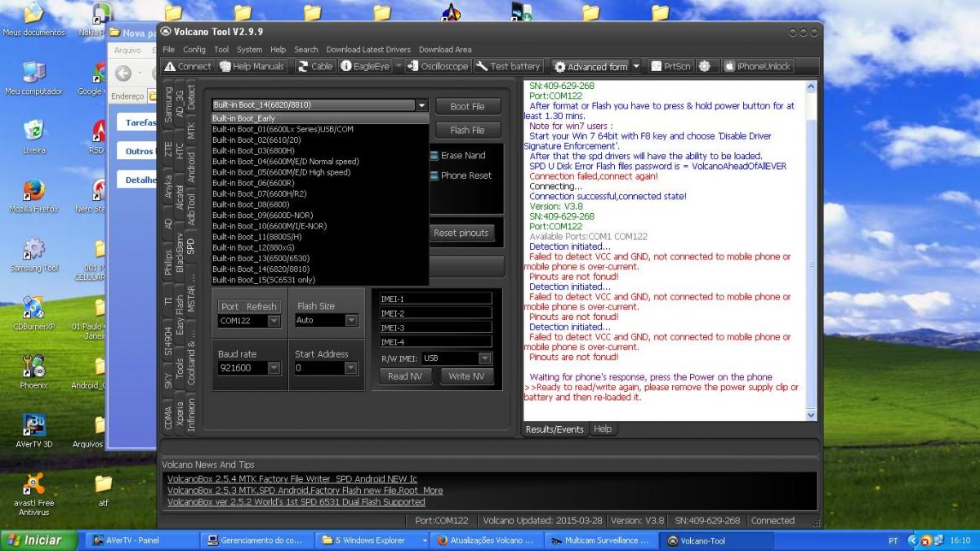Screen dimensions: 980x551
Task: Choose Built-in Boot_08(6800) from the list
Action: tap(320, 204)
